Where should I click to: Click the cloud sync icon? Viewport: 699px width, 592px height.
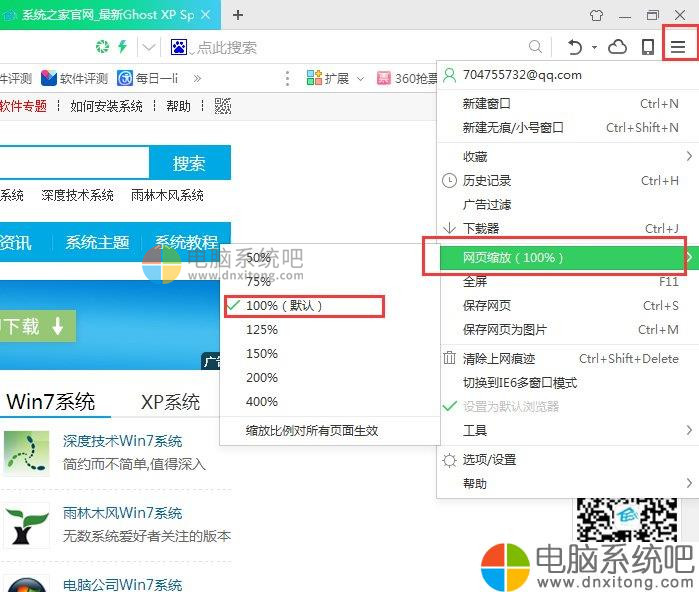(617, 46)
